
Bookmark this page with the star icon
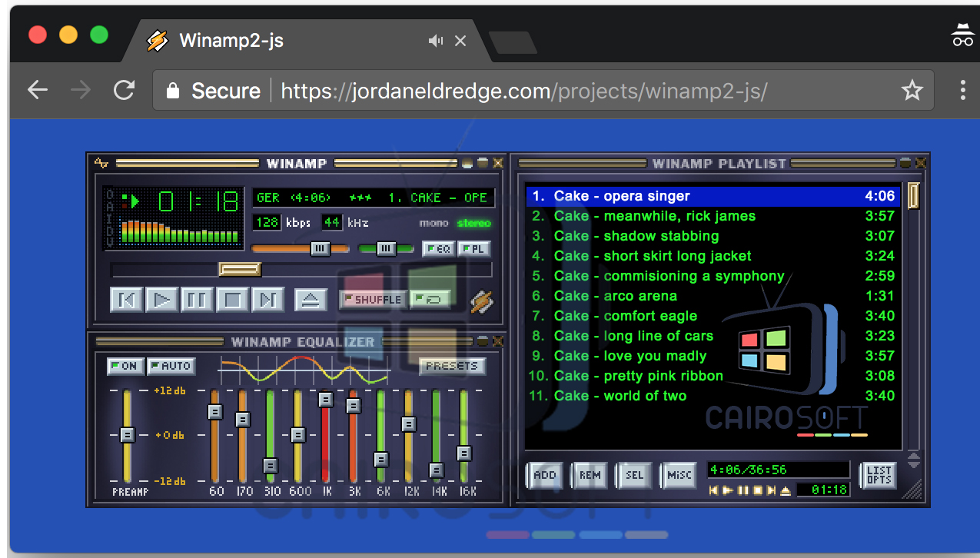click(912, 91)
